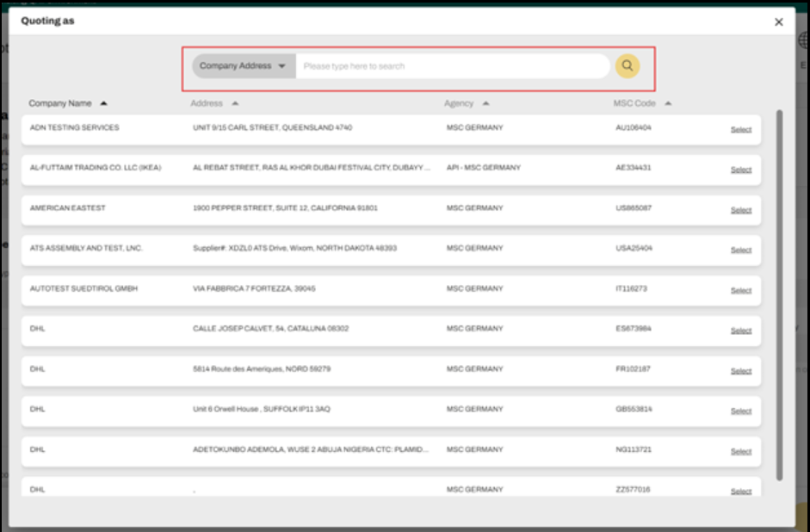Click the Quoting as dialog title

[x=47, y=21]
